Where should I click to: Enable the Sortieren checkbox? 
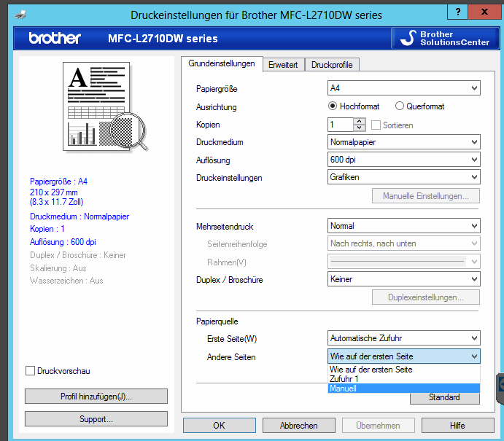coord(376,125)
